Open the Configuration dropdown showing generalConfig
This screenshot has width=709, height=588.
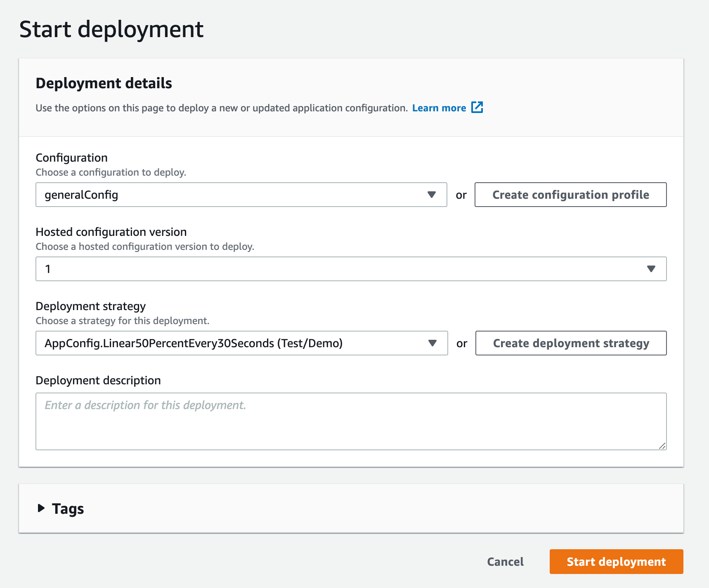(x=241, y=195)
